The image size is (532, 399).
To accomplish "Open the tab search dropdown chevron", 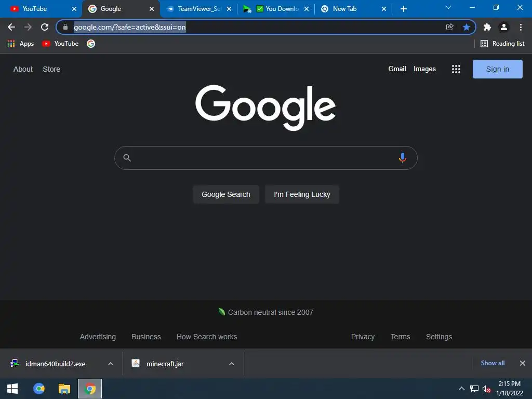I will coord(448,7).
